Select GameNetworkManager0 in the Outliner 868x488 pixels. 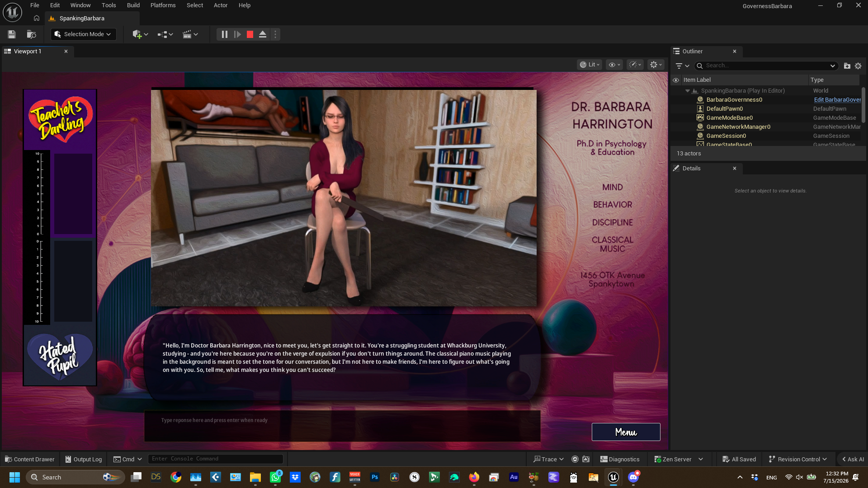point(738,127)
